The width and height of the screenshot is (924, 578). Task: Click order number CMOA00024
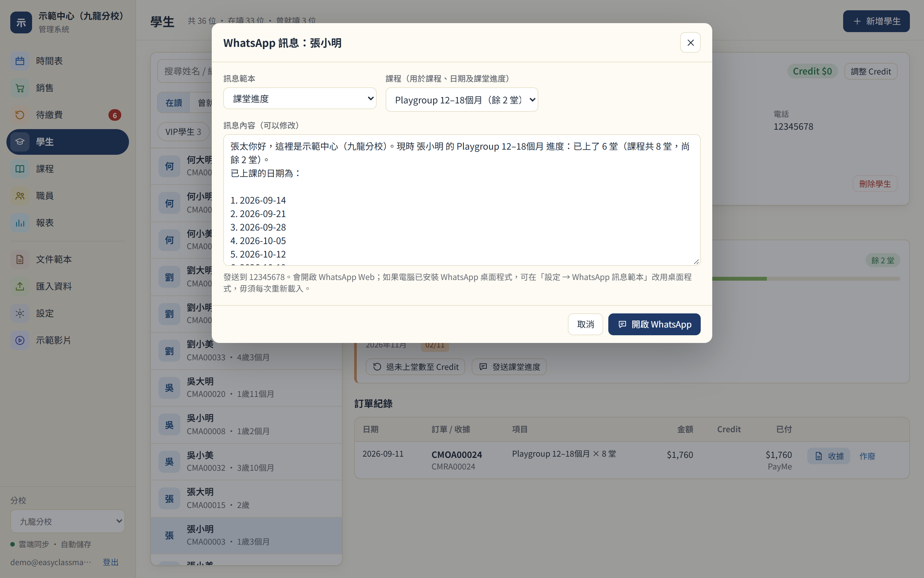[457, 454]
